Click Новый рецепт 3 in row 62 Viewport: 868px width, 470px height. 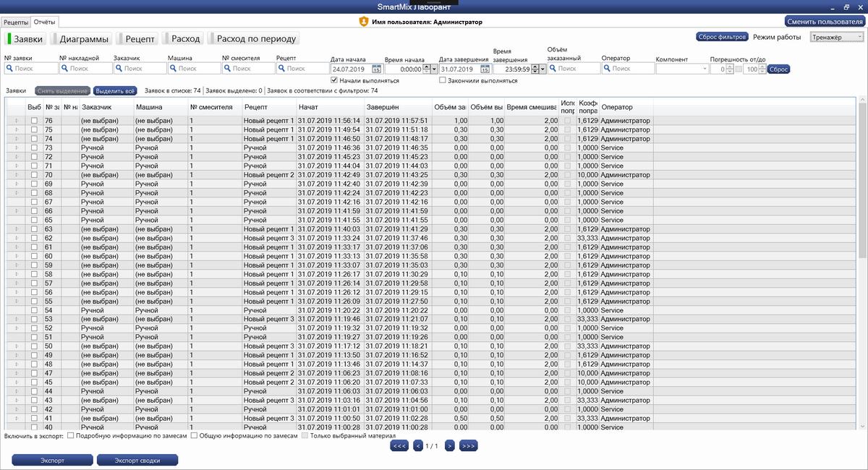click(269, 238)
